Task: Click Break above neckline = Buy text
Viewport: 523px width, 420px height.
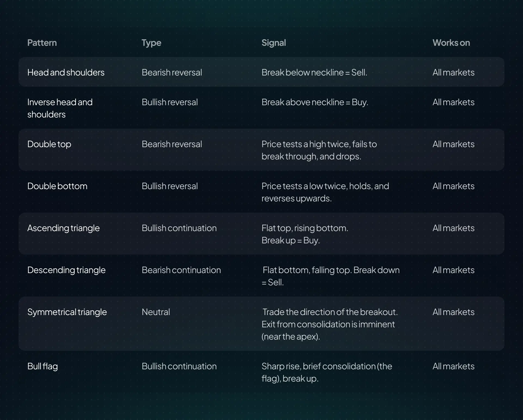Action: pyautogui.click(x=315, y=102)
